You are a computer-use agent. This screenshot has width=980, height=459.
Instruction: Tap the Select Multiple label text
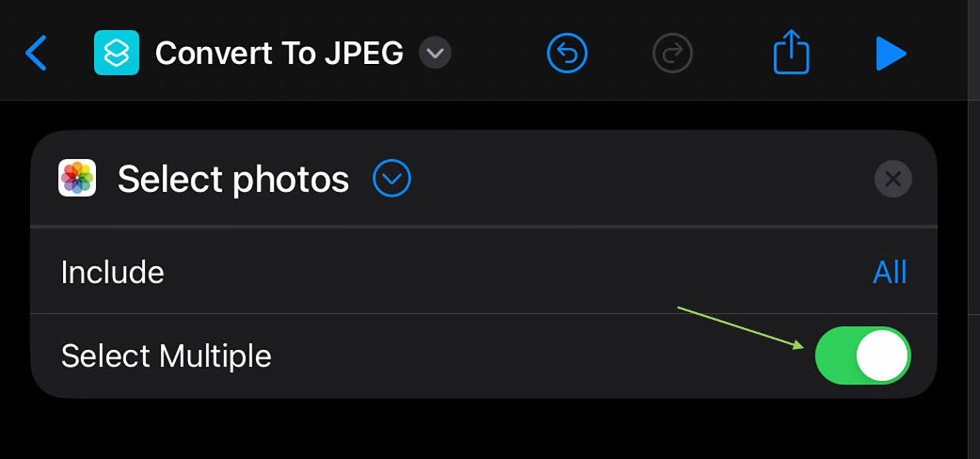tap(166, 356)
